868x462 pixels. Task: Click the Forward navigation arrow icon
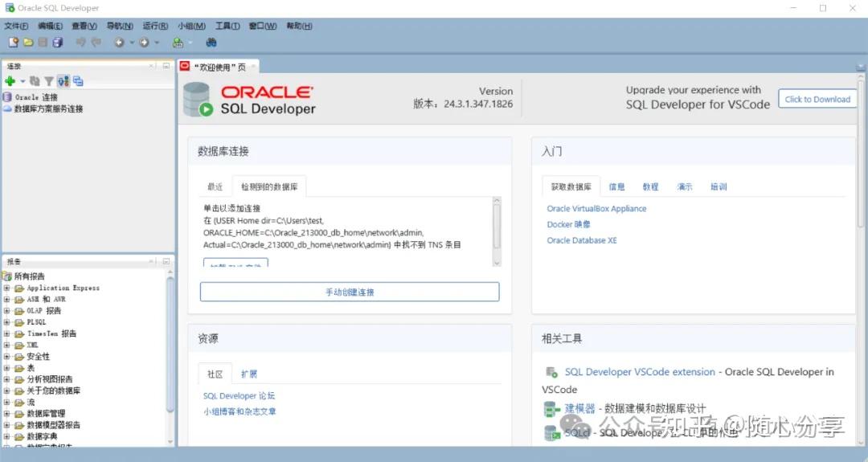point(144,42)
